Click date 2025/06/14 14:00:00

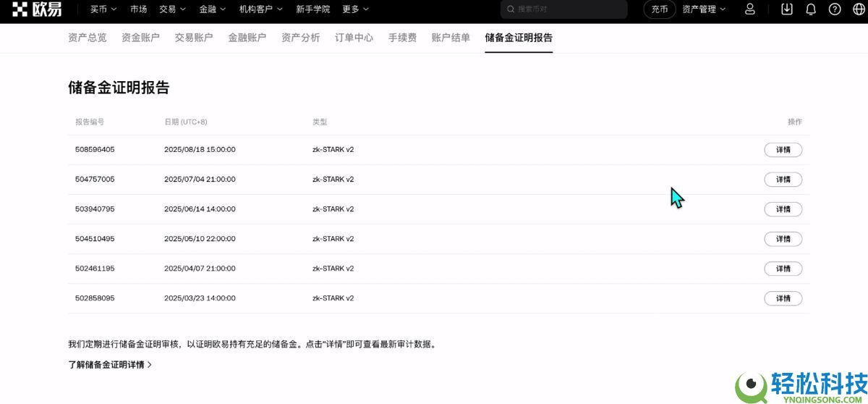200,209
